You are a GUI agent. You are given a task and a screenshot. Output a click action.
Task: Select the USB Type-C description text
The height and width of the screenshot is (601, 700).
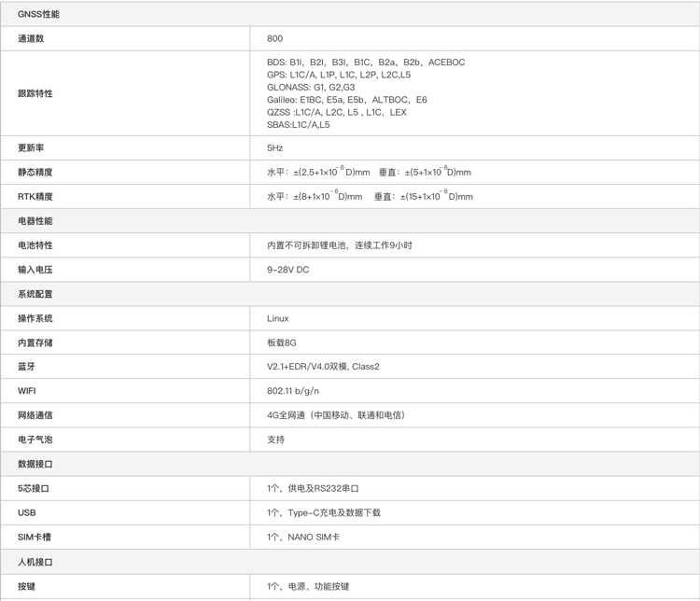(323, 512)
